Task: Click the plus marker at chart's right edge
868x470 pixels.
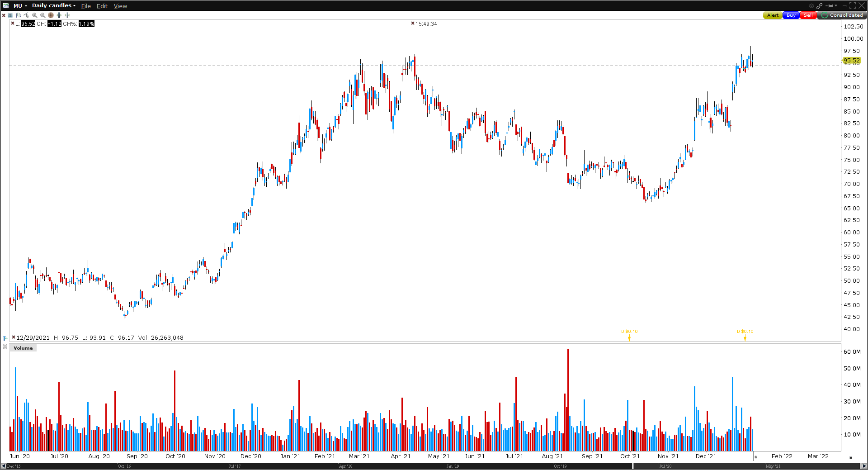Action: point(756,457)
